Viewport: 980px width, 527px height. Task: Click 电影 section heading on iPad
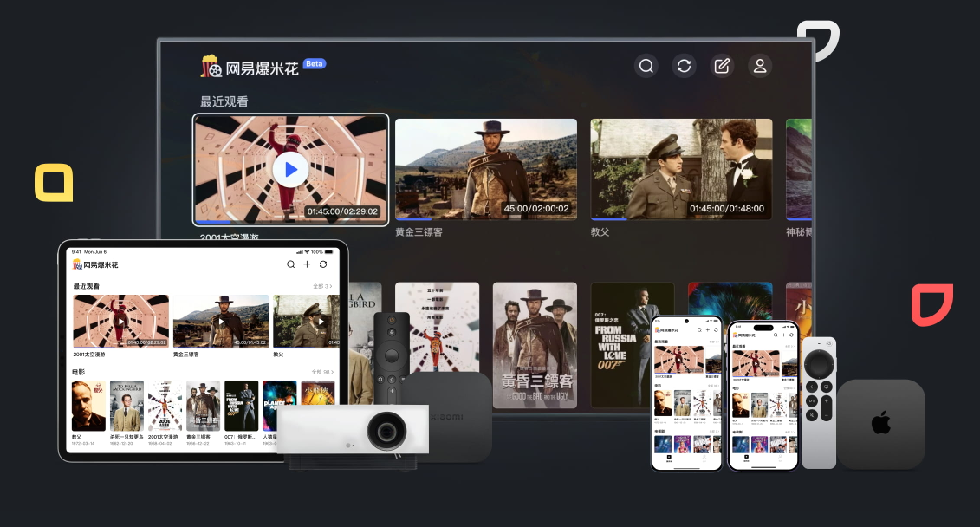point(79,371)
